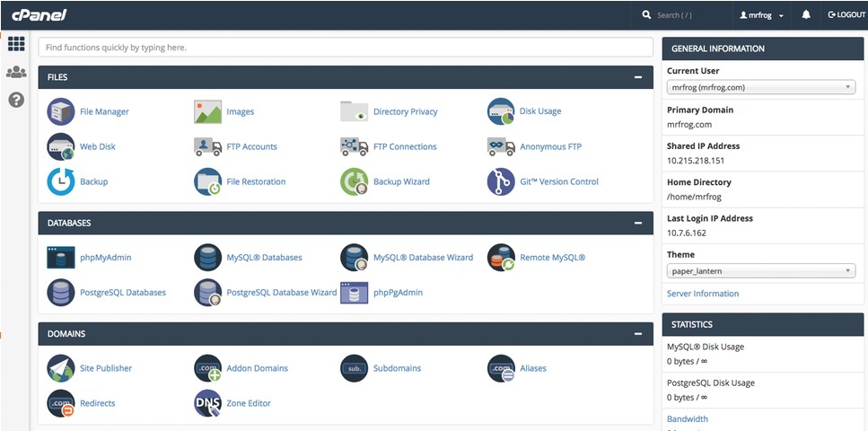Click the cPanel logo
The height and width of the screenshot is (431, 868).
pyautogui.click(x=39, y=15)
